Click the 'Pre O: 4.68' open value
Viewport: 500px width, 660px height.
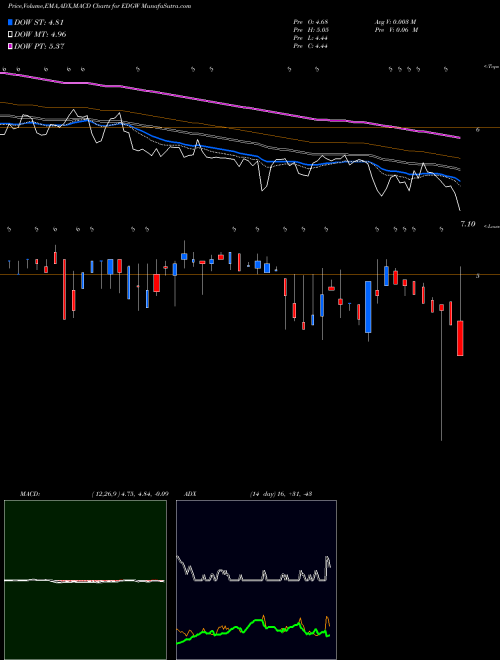[x=311, y=22]
